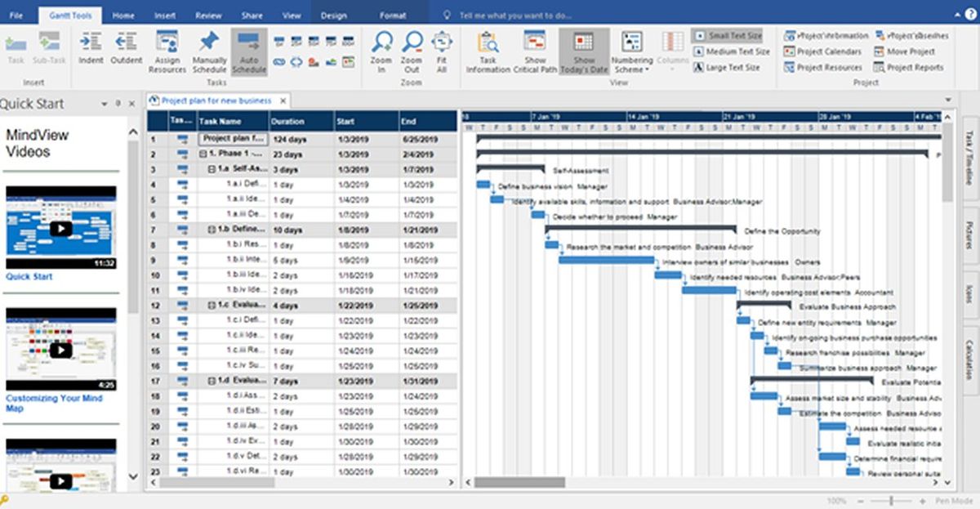Select the Auto Schedule tool

click(249, 51)
